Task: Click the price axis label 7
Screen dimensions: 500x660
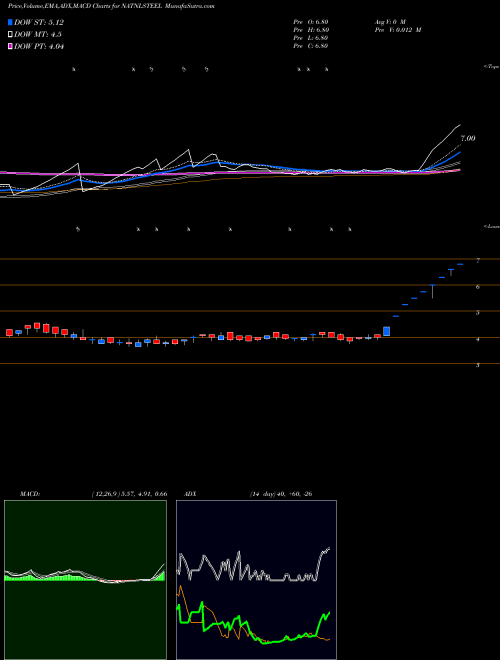Action: coord(478,261)
